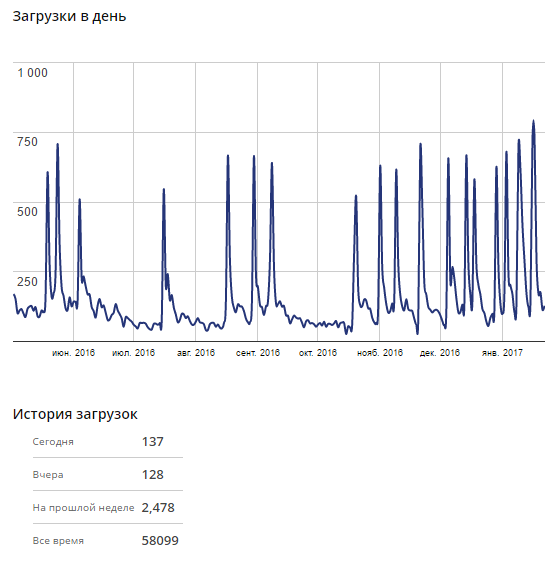Click the 'нояб. 2016' axis label
The image size is (551, 569).
[x=380, y=353]
